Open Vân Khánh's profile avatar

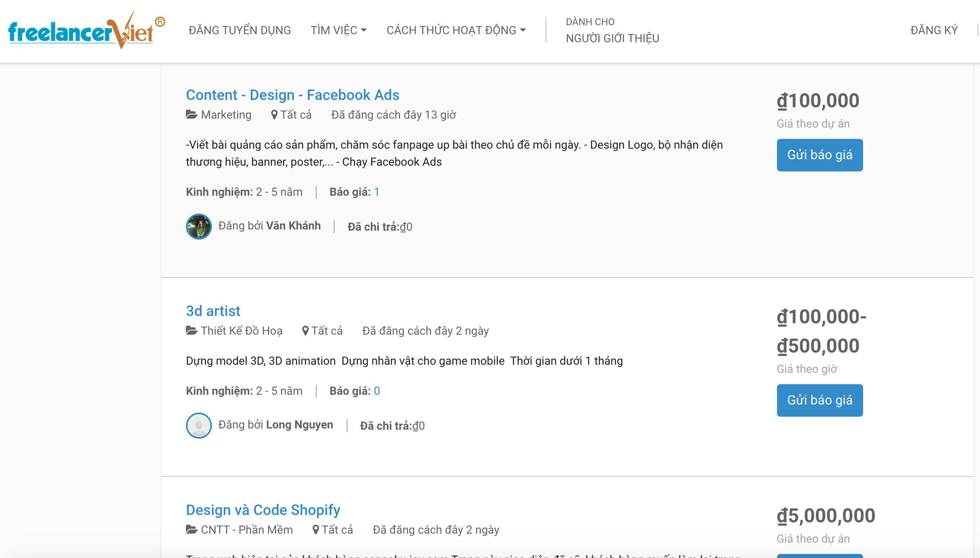click(x=199, y=227)
